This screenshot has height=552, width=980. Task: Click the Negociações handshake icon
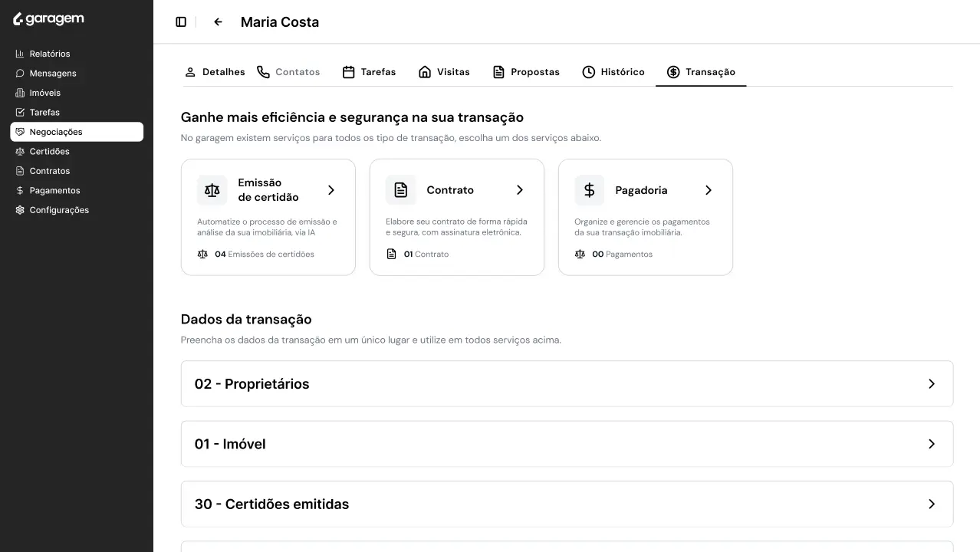tap(21, 132)
